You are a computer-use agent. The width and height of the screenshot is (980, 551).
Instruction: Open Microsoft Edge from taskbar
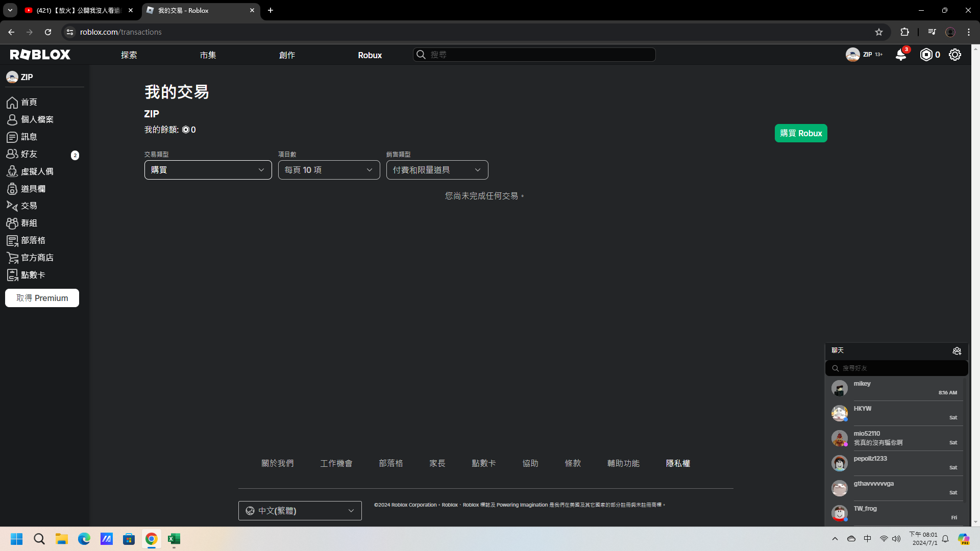point(84,539)
